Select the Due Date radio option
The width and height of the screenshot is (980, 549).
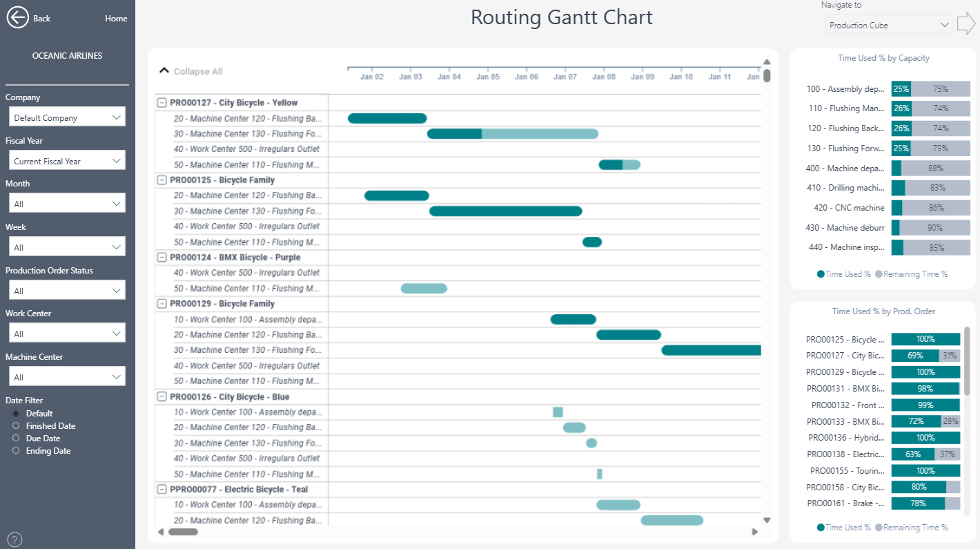click(16, 439)
